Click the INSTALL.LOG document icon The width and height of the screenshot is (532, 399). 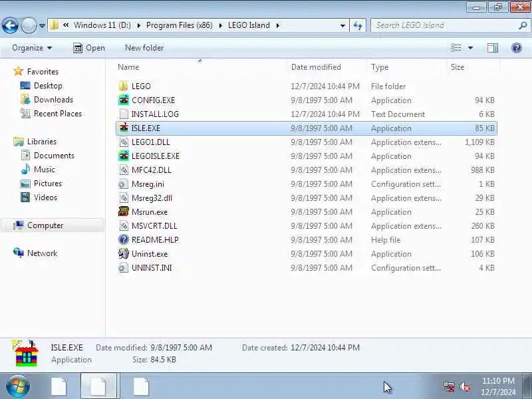coord(124,114)
